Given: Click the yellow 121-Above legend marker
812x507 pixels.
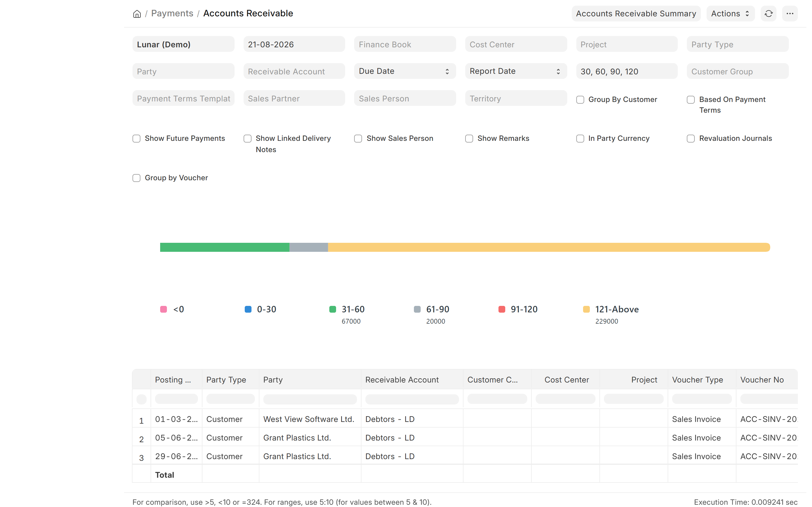Looking at the screenshot, I should point(586,309).
